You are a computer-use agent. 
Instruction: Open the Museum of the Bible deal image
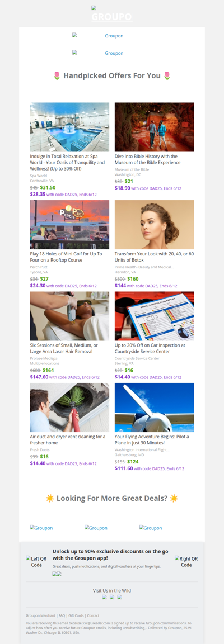[x=155, y=127]
